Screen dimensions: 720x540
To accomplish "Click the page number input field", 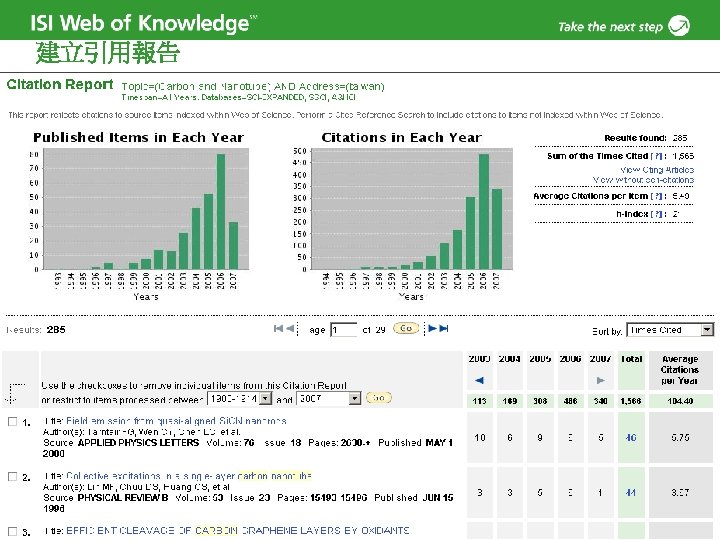I will tap(343, 330).
